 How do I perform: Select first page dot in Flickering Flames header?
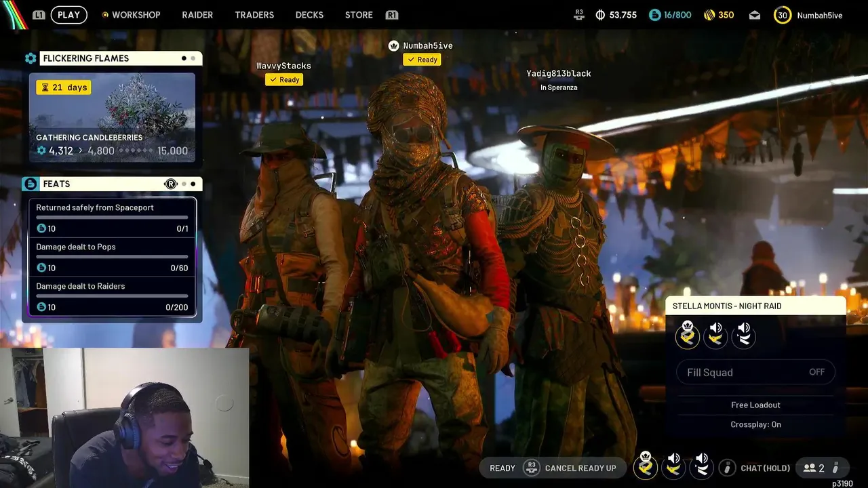click(x=184, y=58)
